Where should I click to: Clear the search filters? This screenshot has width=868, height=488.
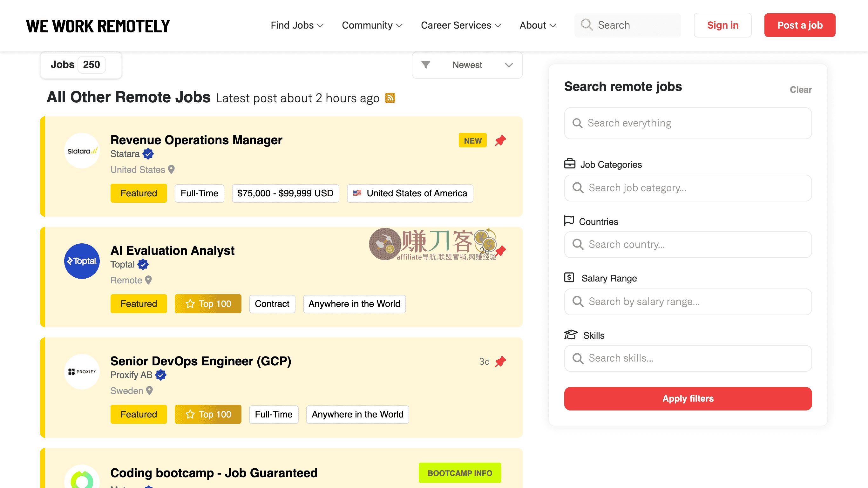pos(801,90)
